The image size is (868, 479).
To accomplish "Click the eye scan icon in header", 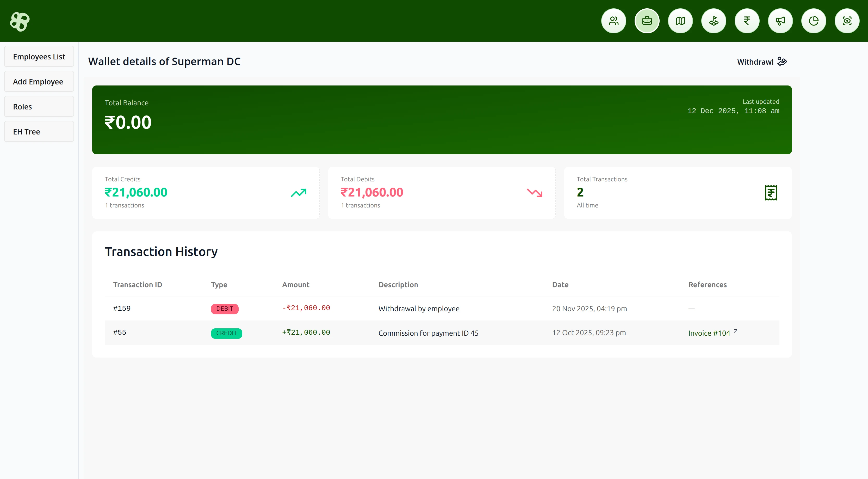I will tap(847, 21).
